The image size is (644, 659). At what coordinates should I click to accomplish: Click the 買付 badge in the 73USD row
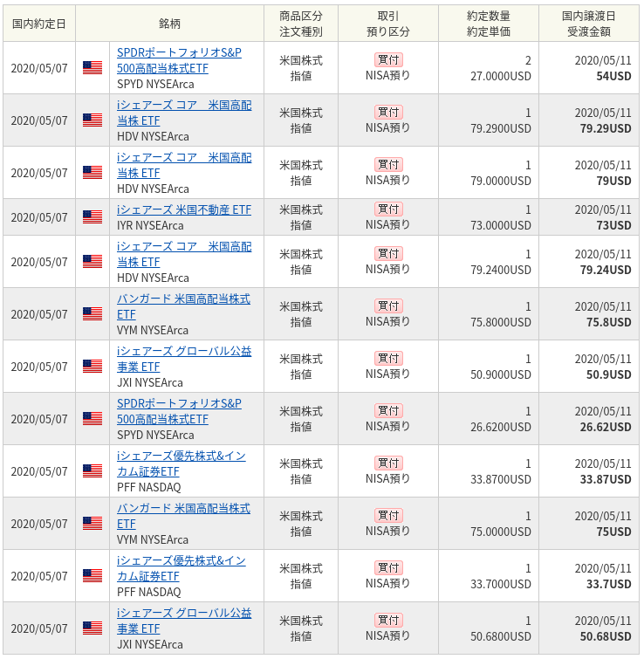tap(388, 209)
